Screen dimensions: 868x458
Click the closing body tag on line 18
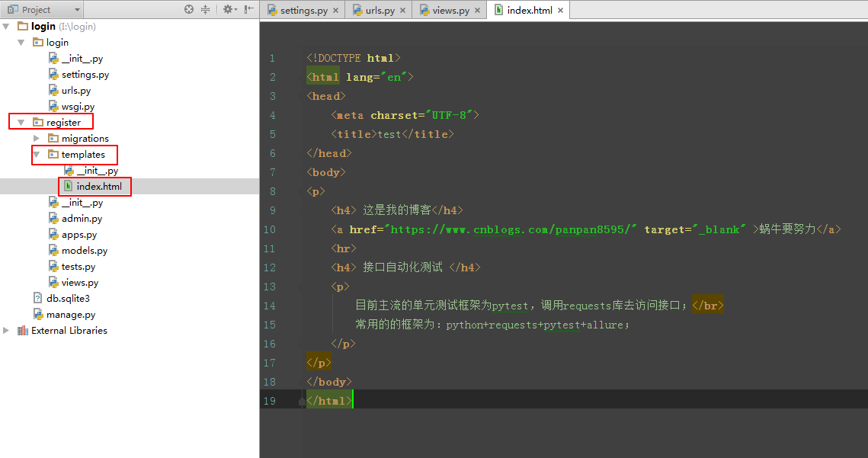tap(328, 382)
